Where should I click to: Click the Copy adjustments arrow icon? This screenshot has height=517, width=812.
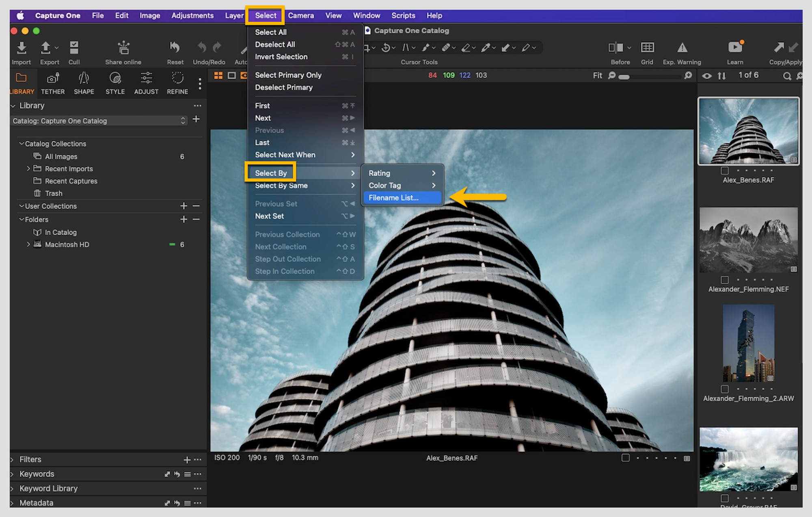(779, 48)
